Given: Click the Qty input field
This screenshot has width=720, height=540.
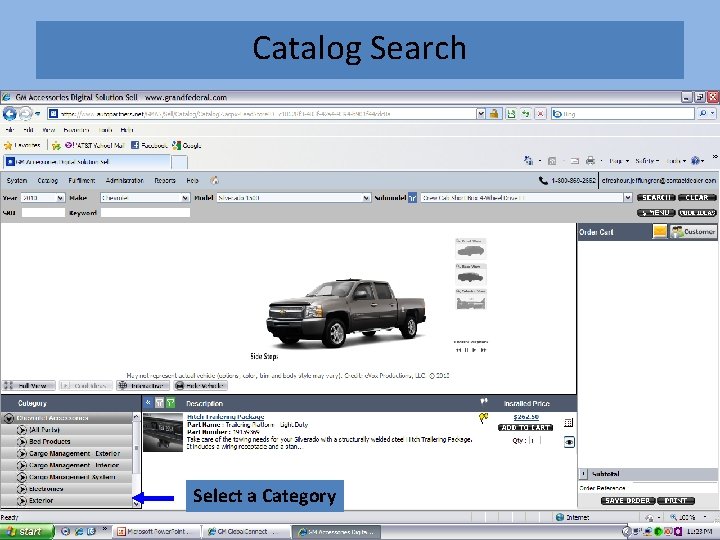Looking at the screenshot, I should pos(535,440).
